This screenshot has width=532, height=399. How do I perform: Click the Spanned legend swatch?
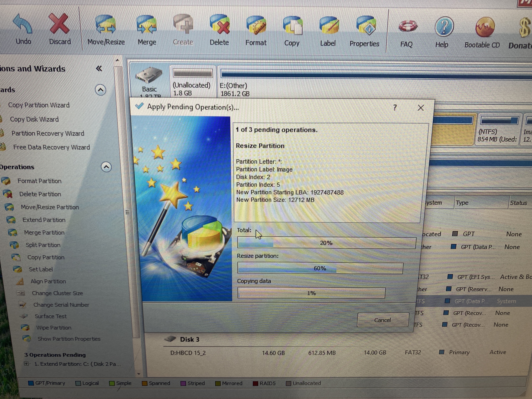click(x=144, y=383)
